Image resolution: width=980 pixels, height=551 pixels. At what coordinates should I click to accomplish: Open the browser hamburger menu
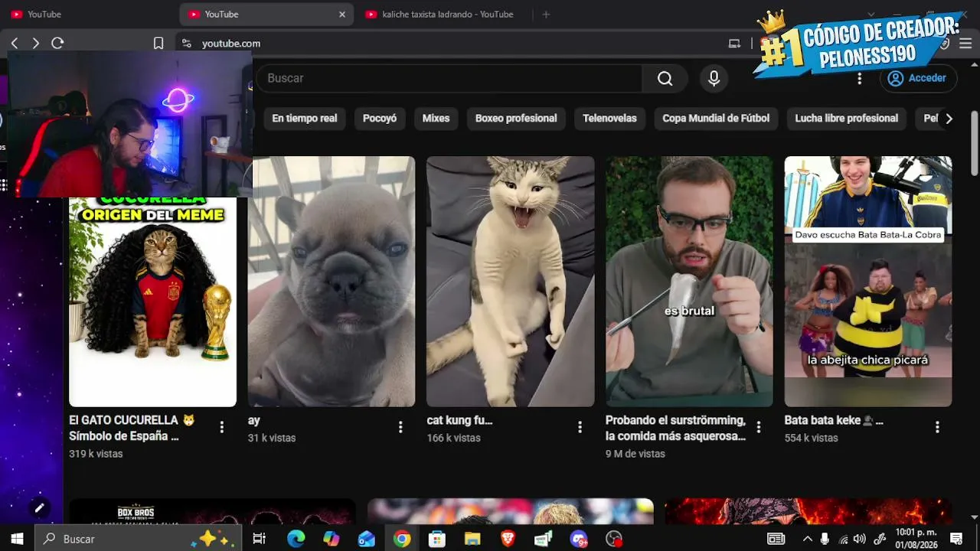[965, 44]
